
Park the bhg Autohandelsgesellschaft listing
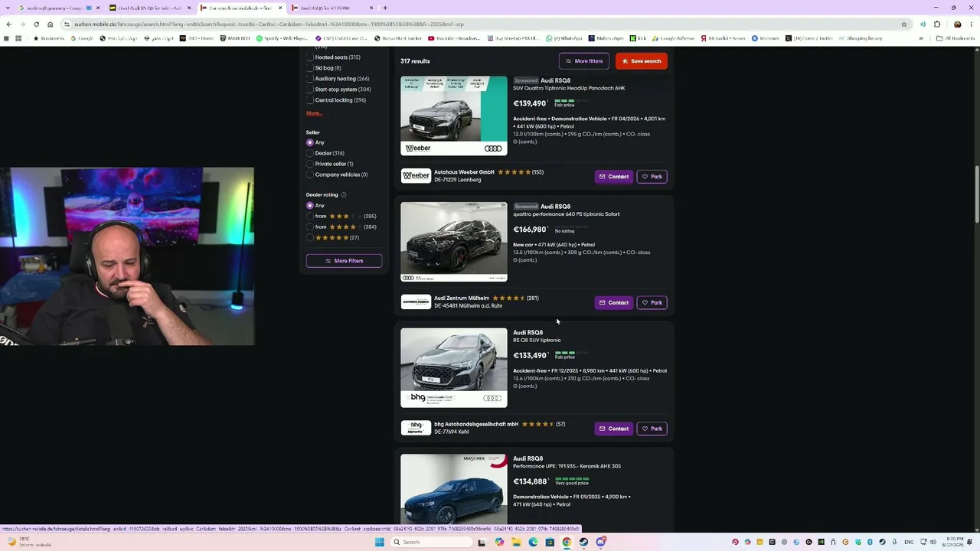pyautogui.click(x=652, y=429)
